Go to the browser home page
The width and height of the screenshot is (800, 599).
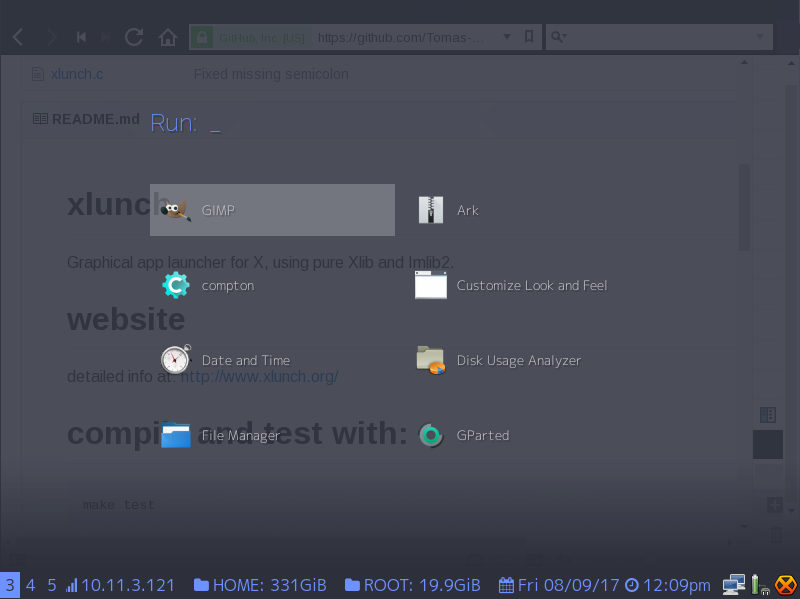tap(168, 37)
